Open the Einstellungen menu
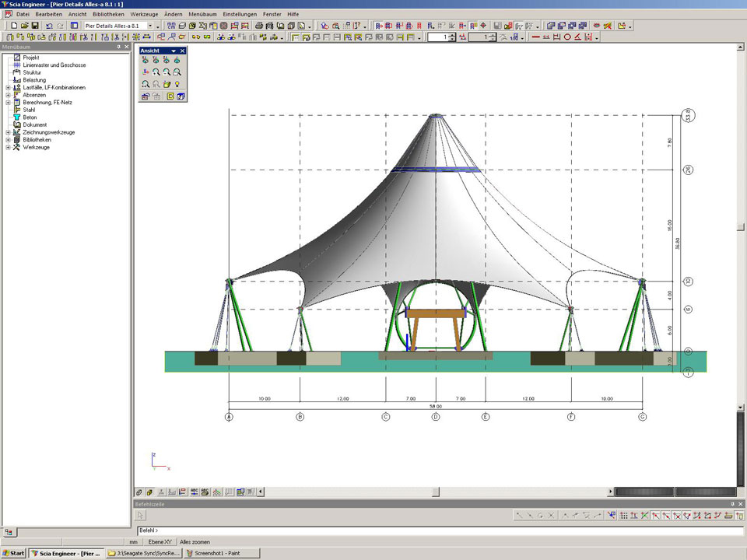This screenshot has height=560, width=747. pyautogui.click(x=239, y=14)
